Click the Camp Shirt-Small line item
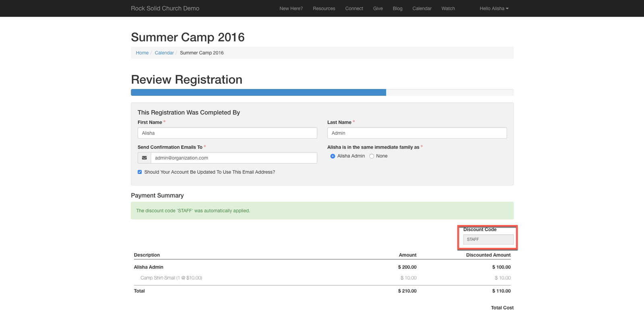644x310 pixels. (x=171, y=278)
